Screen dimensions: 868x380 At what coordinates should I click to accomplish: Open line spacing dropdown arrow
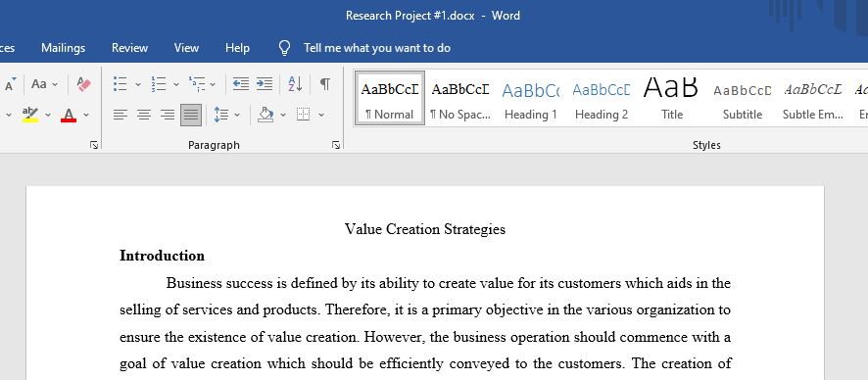click(237, 115)
